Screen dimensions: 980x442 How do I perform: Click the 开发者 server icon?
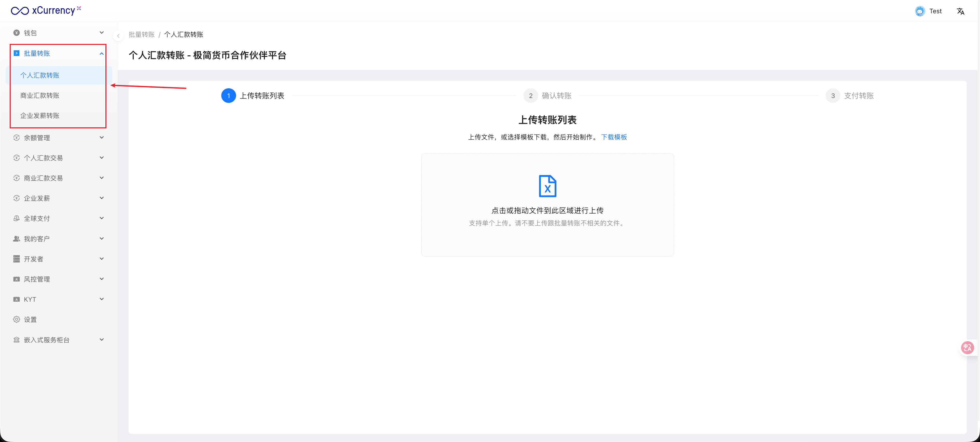click(16, 259)
